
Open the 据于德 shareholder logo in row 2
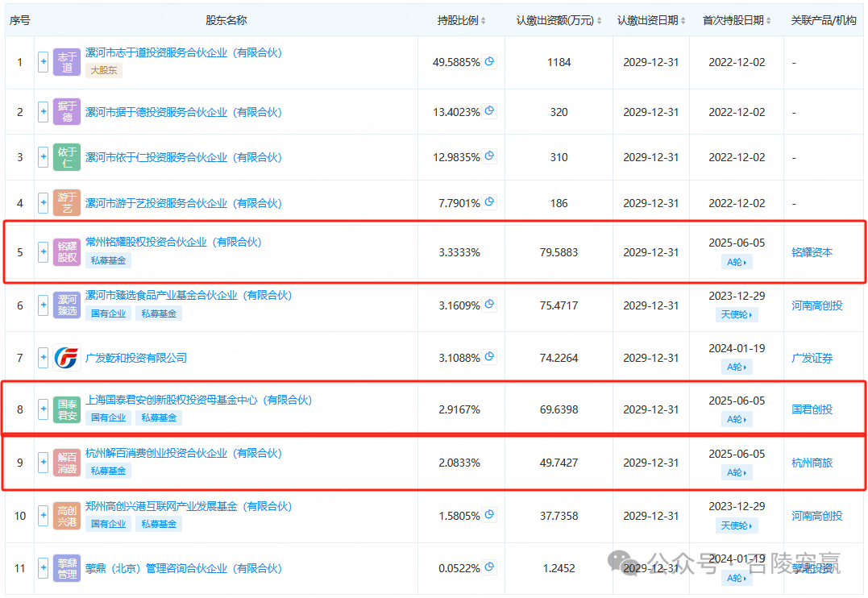67,111
